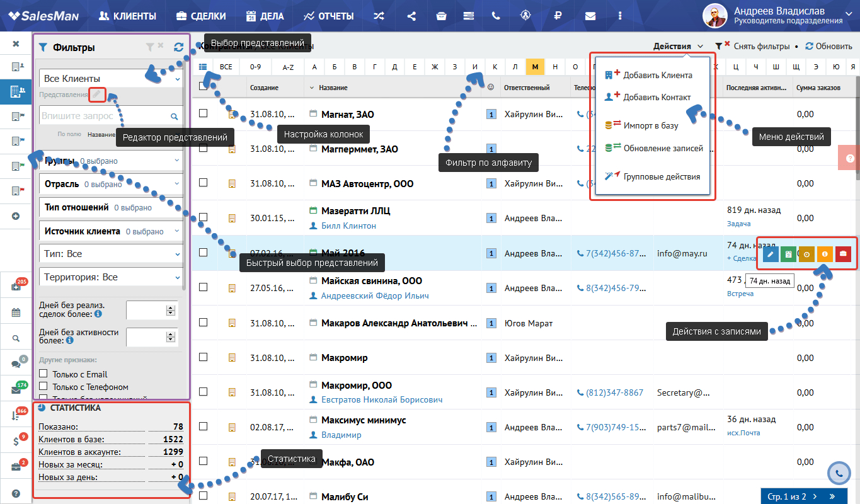Click Снять фильтры button
860x504 pixels.
coord(752,46)
